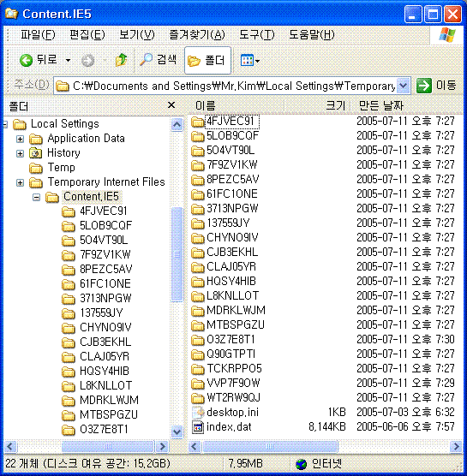Image resolution: width=467 pixels, height=476 pixels.
Task: Select 4FJVEC91 in folder tree
Action: (104, 211)
